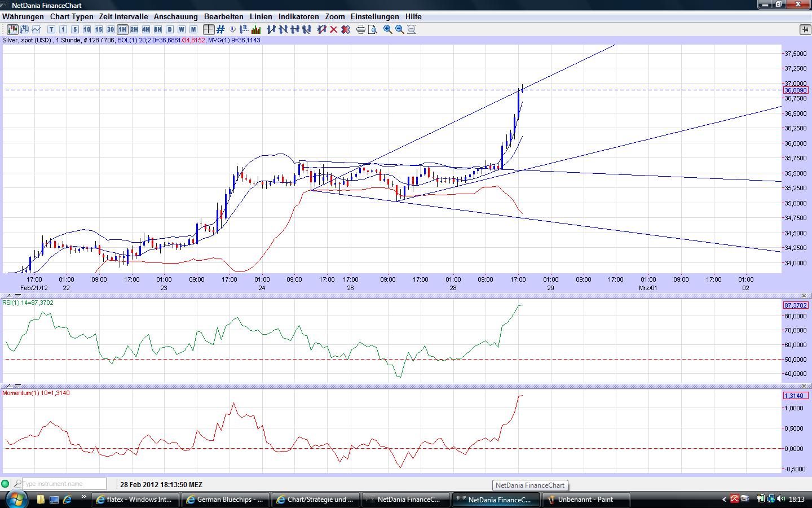Select the 30-minute interval button

[111, 29]
